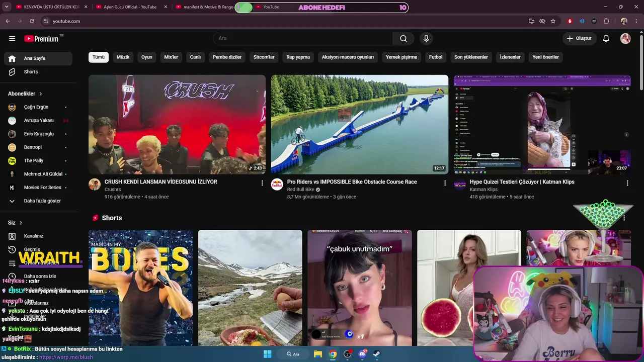The height and width of the screenshot is (362, 644).
Task: Open the Chrome three-dot menu
Action: click(x=636, y=21)
